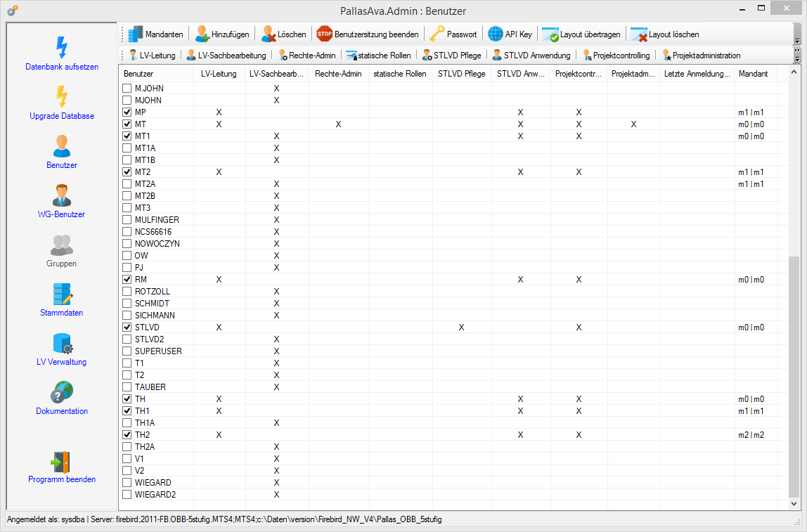Expand the top toolbar overflow arrow
The image size is (807, 532).
click(x=797, y=41)
